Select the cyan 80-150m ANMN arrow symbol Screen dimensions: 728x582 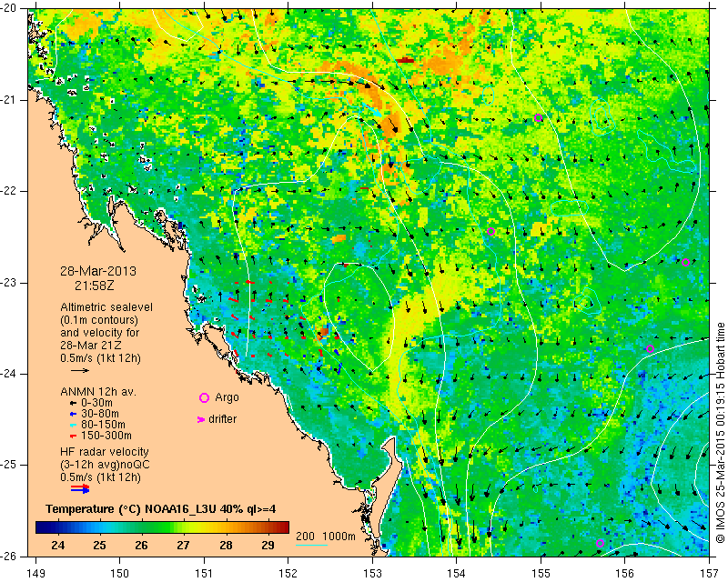(73, 425)
